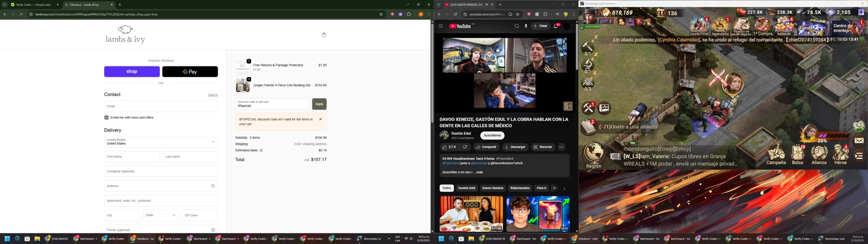The height and width of the screenshot is (244, 868).
Task: Open the Alianza menu in the game
Action: click(x=819, y=154)
